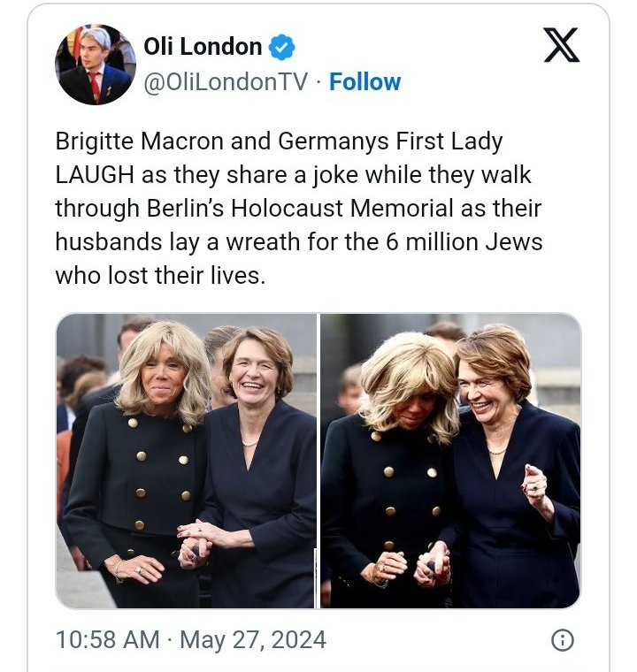Click the blue verified checkmark badge

[x=281, y=47]
